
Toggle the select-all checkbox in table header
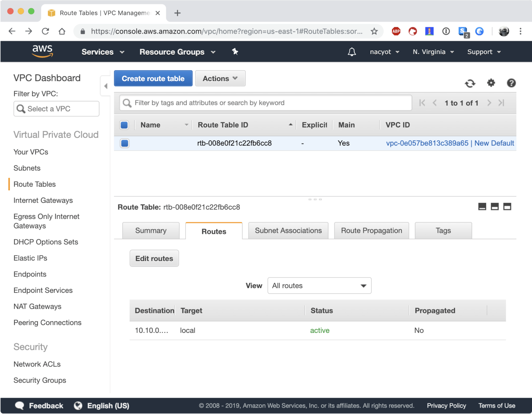click(124, 125)
